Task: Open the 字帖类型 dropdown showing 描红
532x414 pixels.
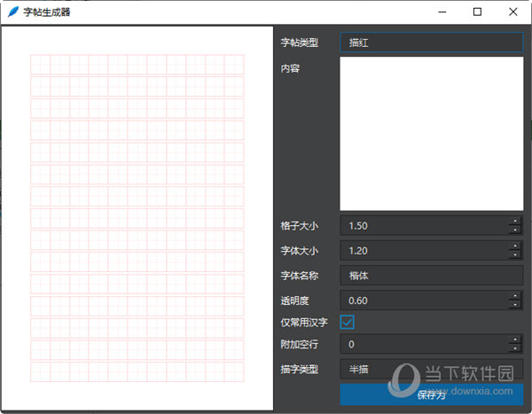Action: [x=432, y=43]
